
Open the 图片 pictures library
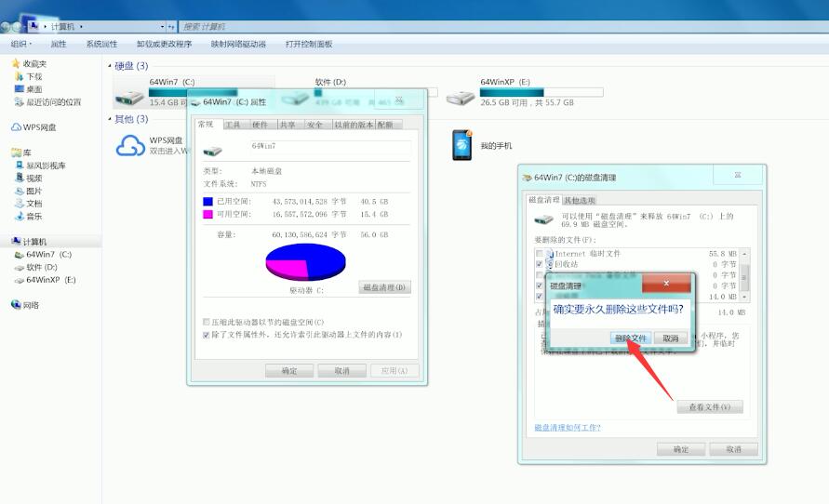coord(29,191)
